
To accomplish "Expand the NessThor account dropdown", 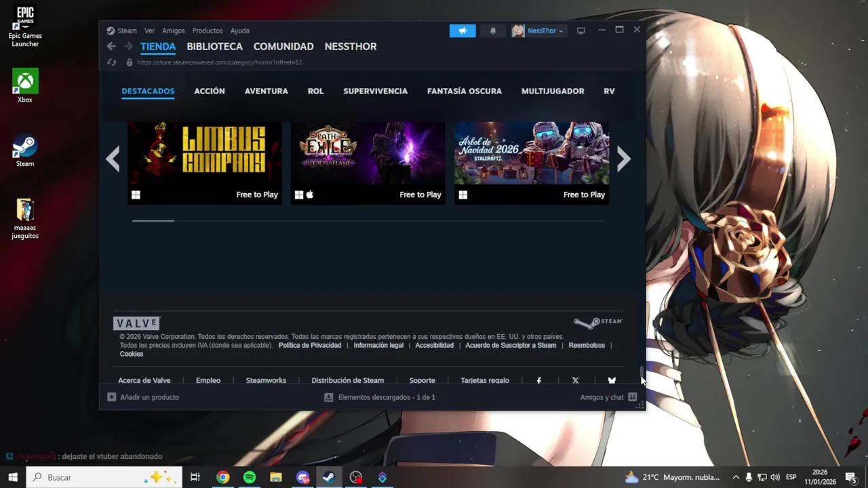I will (546, 30).
